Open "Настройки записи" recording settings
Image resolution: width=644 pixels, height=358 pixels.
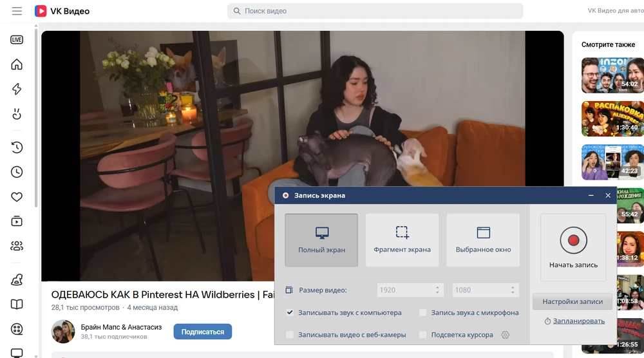click(572, 301)
